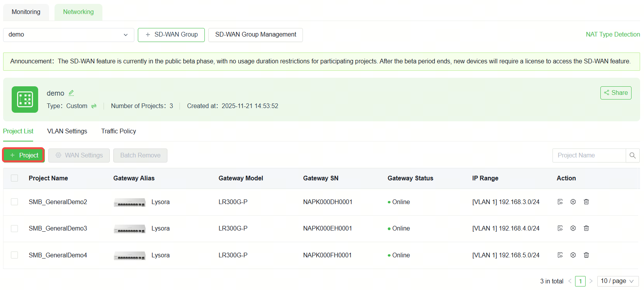The image size is (644, 290).
Task: Check the SMB_GeneralDemo3 row checkbox
Action: [14, 228]
